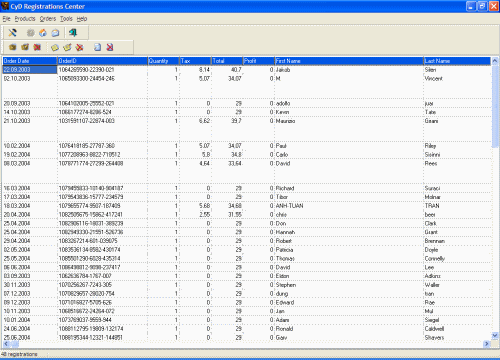This screenshot has width=500, height=360.
Task: Select the highlighted 22.09.2003 date cell
Action: [30, 70]
